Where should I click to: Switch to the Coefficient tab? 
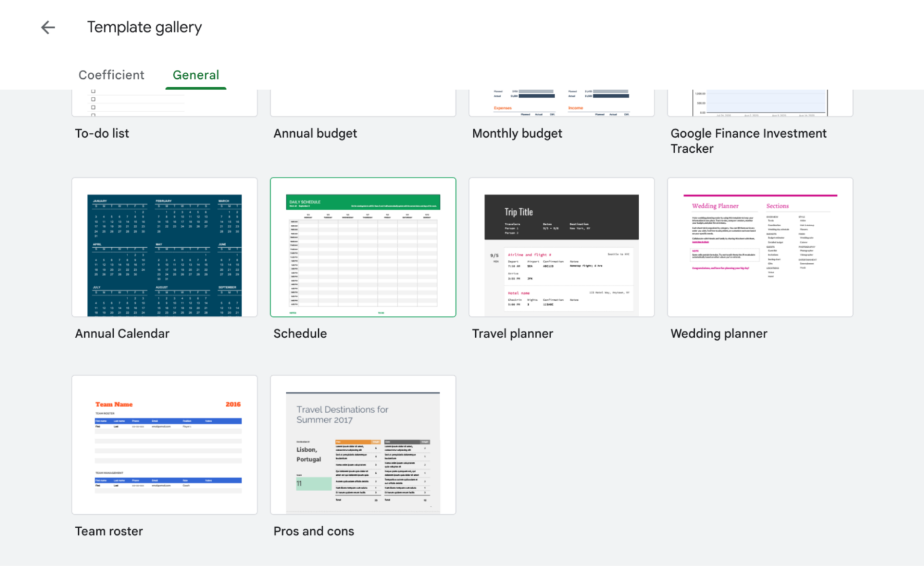[111, 75]
